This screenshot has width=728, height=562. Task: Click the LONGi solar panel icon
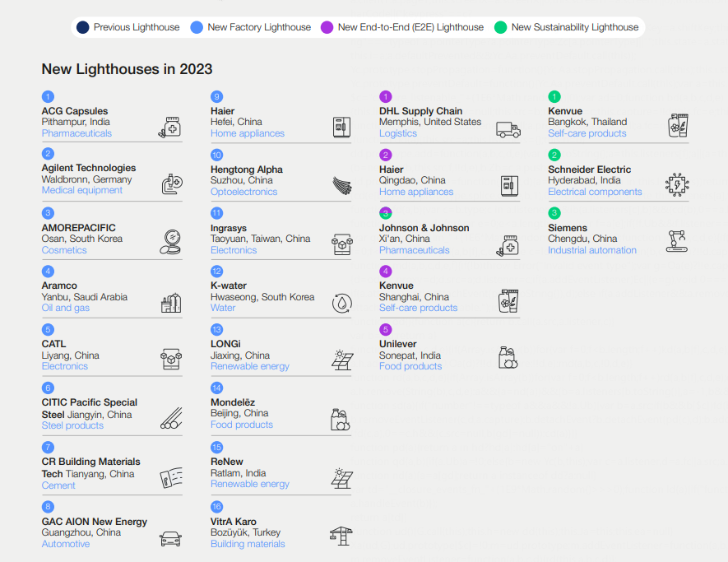point(342,360)
